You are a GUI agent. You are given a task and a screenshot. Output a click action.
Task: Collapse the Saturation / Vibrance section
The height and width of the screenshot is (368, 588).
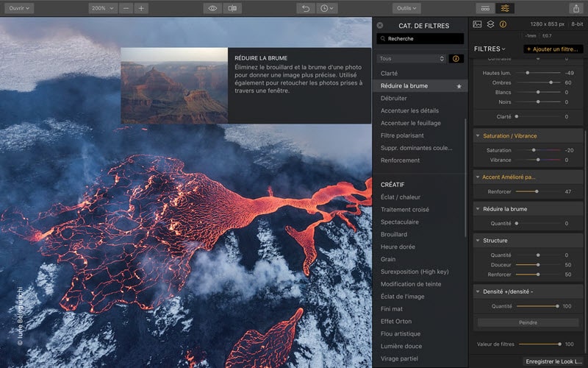point(478,136)
